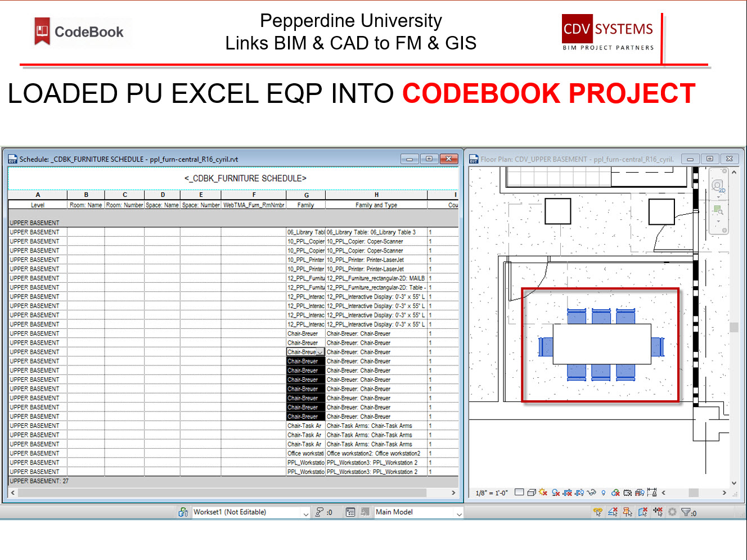This screenshot has width=747, height=560.
Task: Open Temporary View Properties icon
Action: (x=628, y=493)
